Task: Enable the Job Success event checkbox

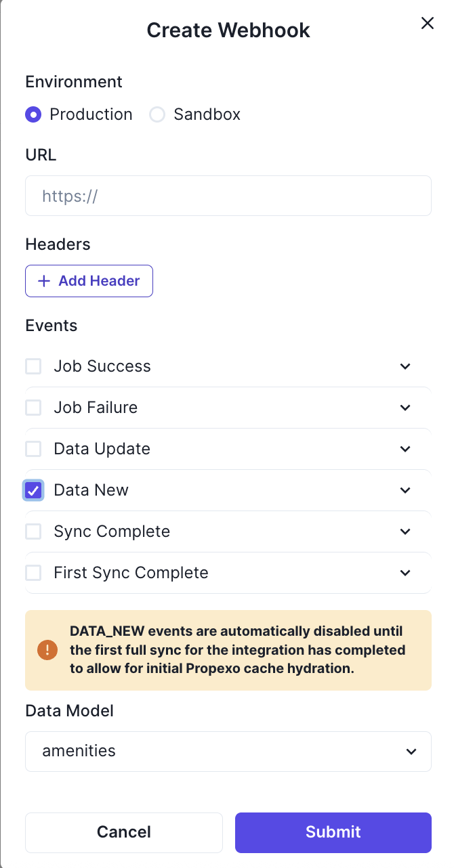Action: 33,366
